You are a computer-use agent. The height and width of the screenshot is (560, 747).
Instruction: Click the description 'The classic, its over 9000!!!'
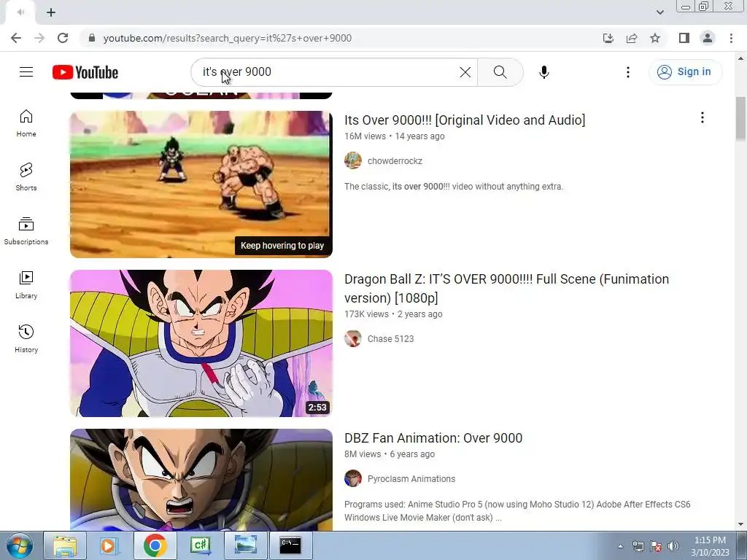click(454, 186)
